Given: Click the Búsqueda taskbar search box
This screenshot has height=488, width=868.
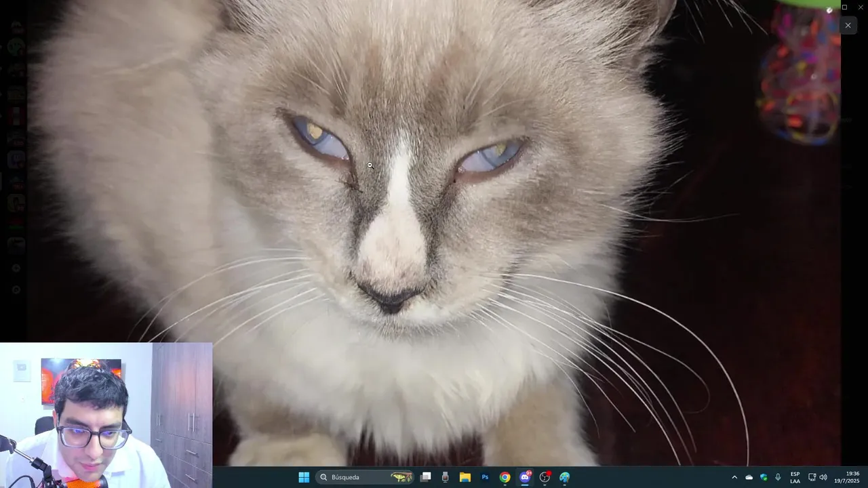Looking at the screenshot, I should click(366, 477).
